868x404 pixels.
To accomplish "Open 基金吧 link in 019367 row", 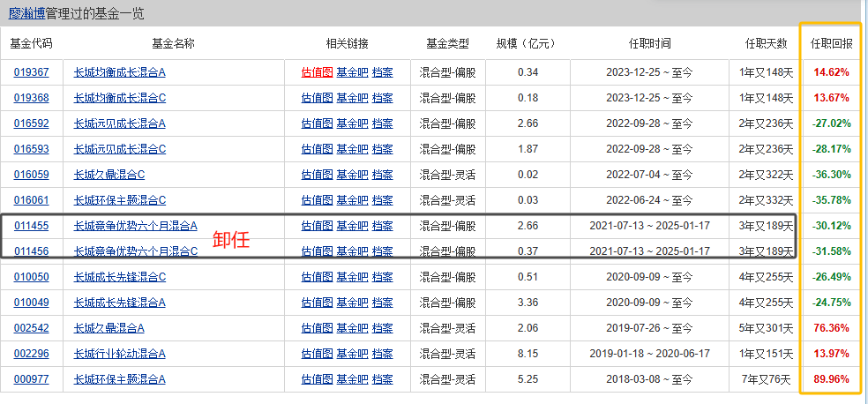I will (352, 72).
